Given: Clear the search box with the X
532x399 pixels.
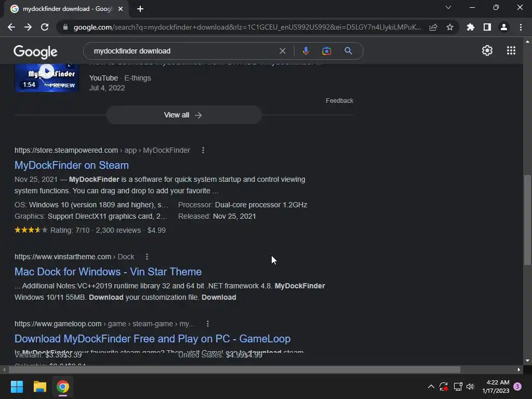Looking at the screenshot, I should coord(282,51).
